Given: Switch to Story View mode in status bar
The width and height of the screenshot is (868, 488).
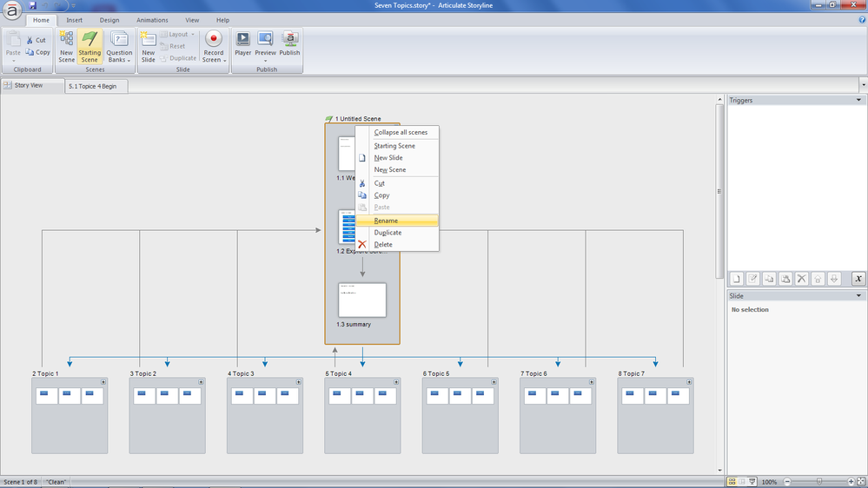Looking at the screenshot, I should click(732, 482).
